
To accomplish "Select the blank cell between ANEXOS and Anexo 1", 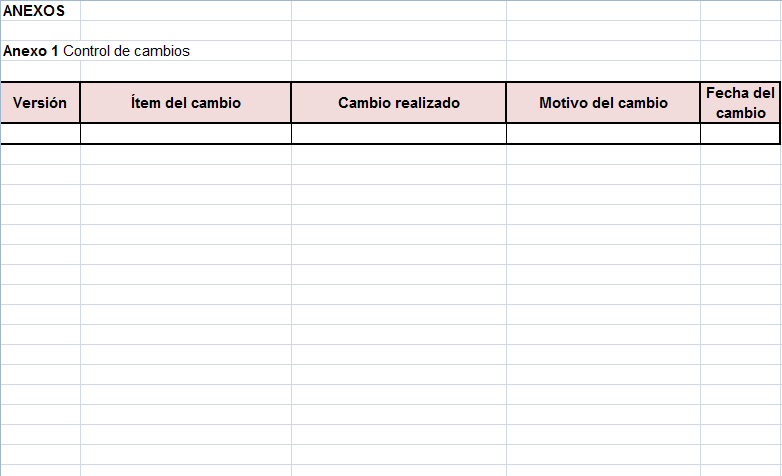I will [x=40, y=30].
